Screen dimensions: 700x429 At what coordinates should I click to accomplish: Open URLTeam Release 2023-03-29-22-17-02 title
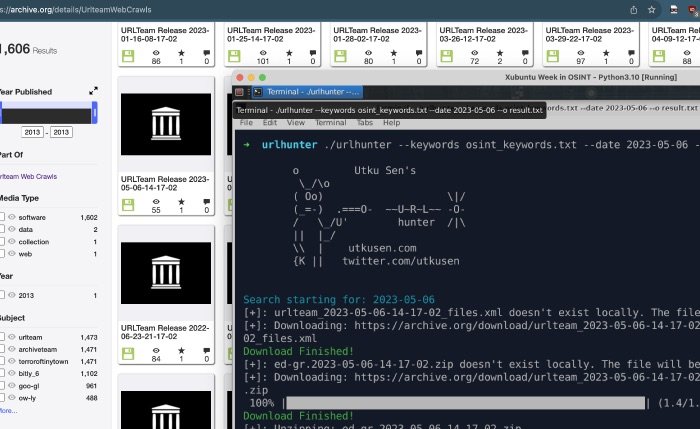tap(589, 34)
